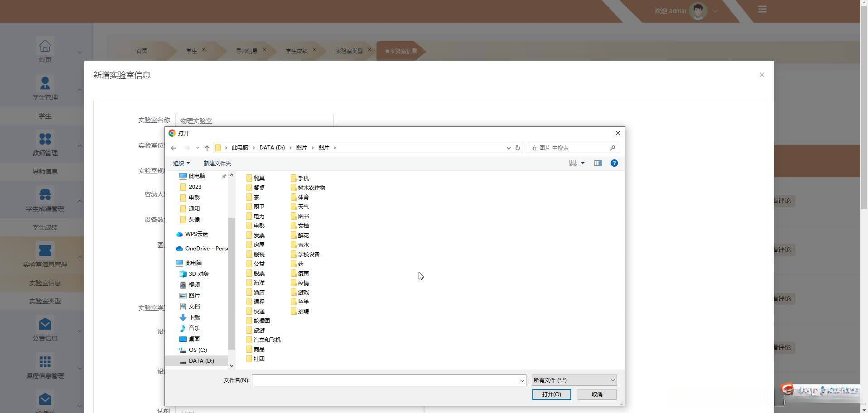Switch to the 学生成绩 tab
The height and width of the screenshot is (413, 868).
(296, 51)
